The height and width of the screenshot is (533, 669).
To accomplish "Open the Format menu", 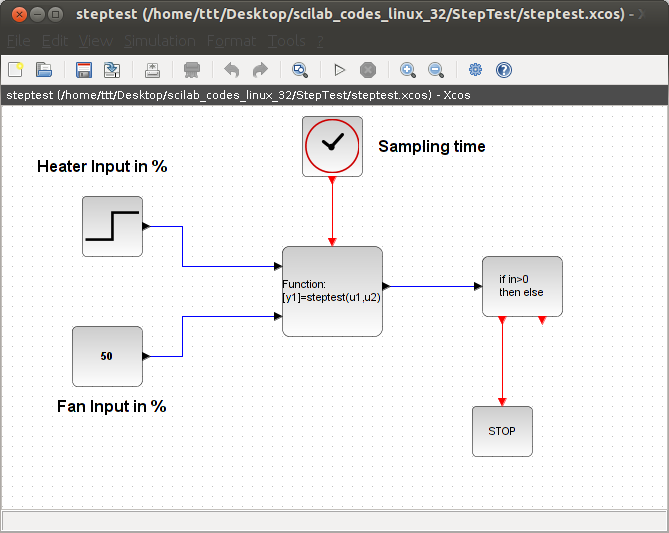I will click(x=232, y=41).
